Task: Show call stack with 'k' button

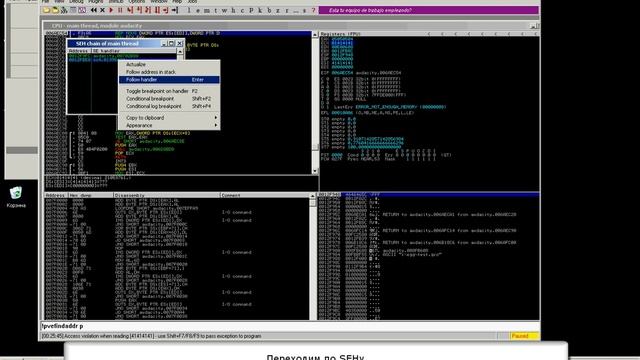Action: [260, 10]
